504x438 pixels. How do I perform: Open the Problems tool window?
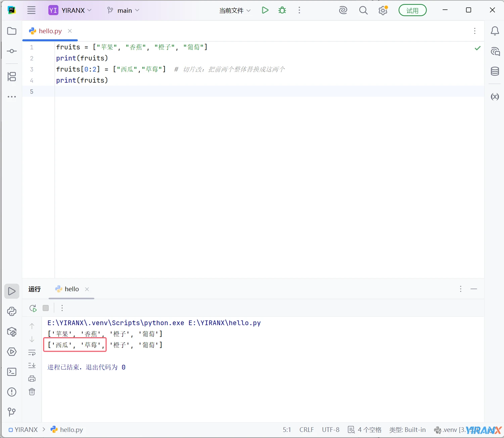coord(12,392)
